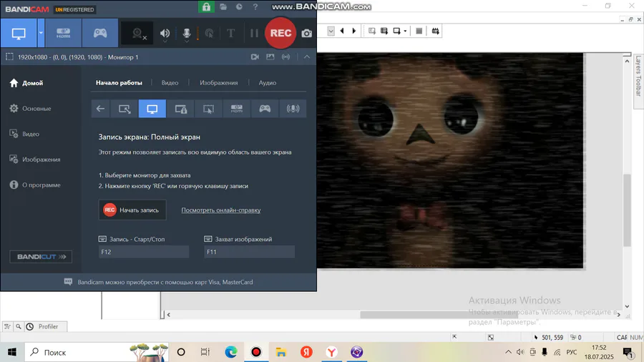
Task: Click gray square stop toolbar icon
Action: tap(419, 31)
